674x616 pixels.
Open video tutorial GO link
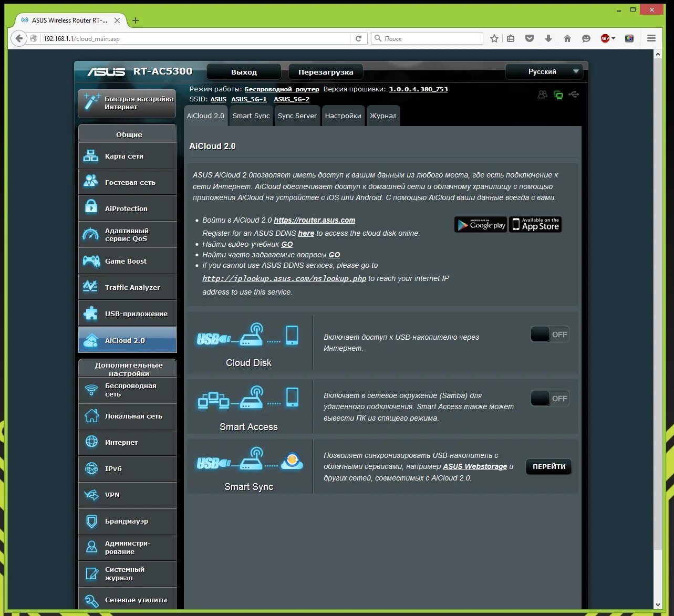[287, 244]
